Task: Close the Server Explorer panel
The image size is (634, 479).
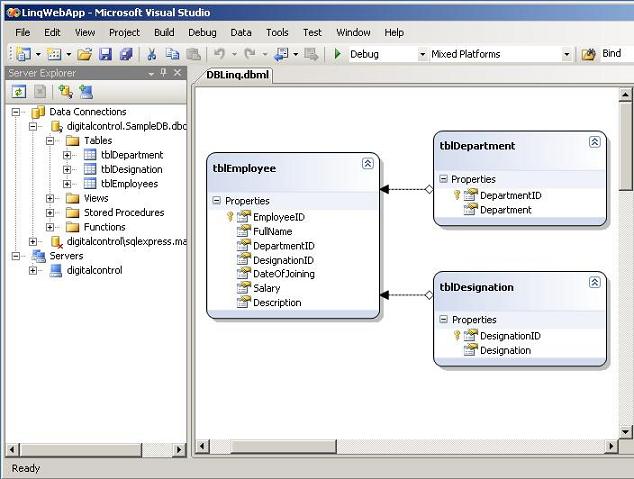Action: point(177,73)
